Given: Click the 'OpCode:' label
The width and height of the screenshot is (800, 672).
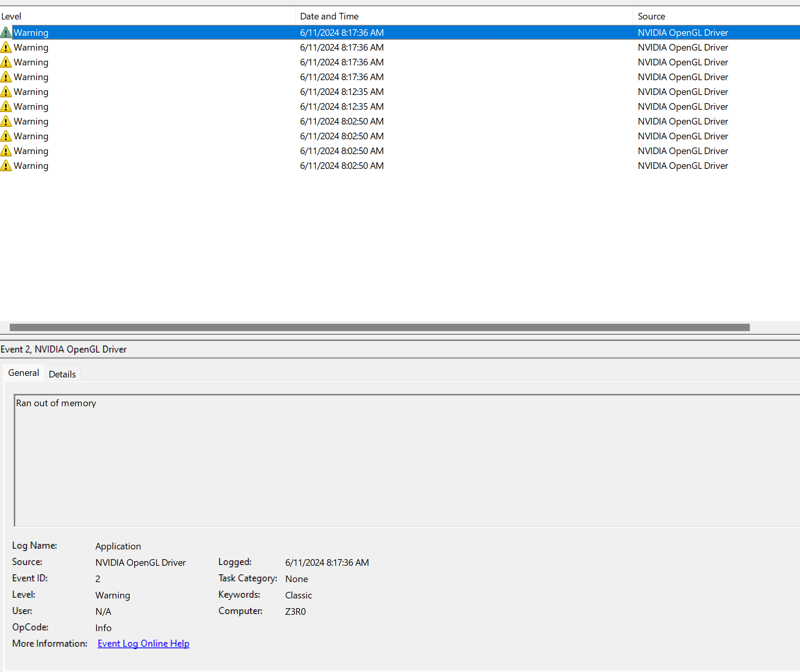Looking at the screenshot, I should [x=30, y=627].
